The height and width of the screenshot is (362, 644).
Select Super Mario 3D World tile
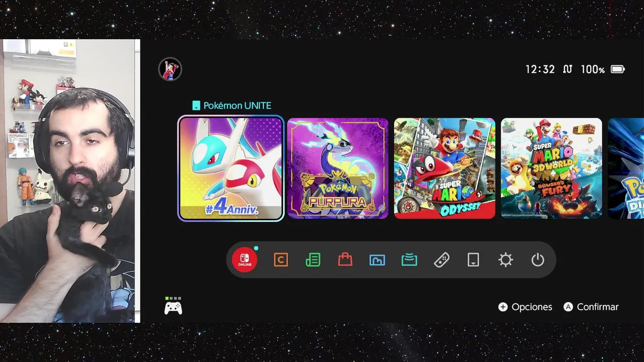point(551,168)
